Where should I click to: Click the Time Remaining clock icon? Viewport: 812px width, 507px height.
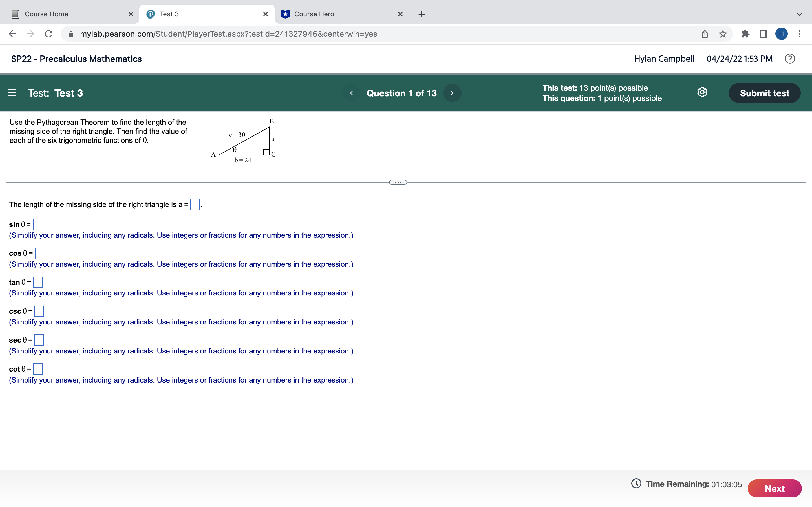point(637,484)
